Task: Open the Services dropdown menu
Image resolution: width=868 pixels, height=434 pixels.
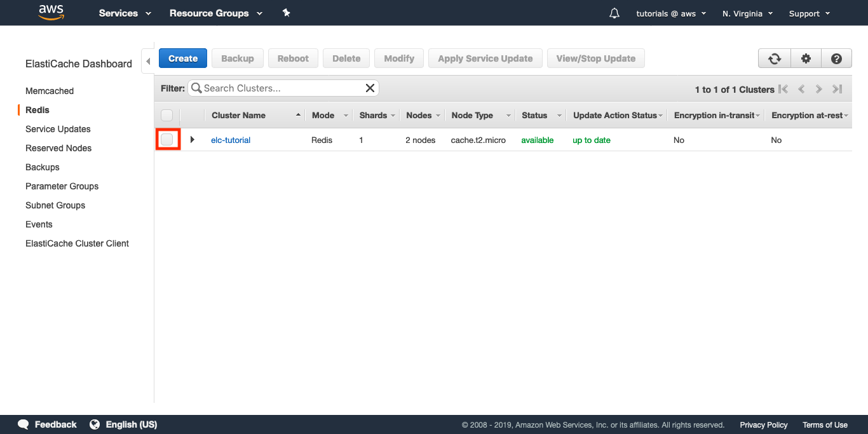Action: coord(125,13)
